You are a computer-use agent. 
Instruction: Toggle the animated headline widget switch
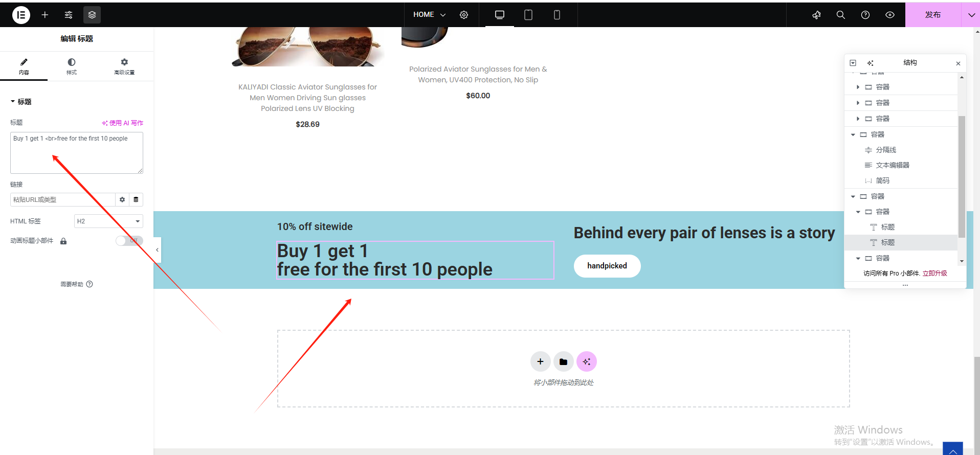[x=129, y=241]
